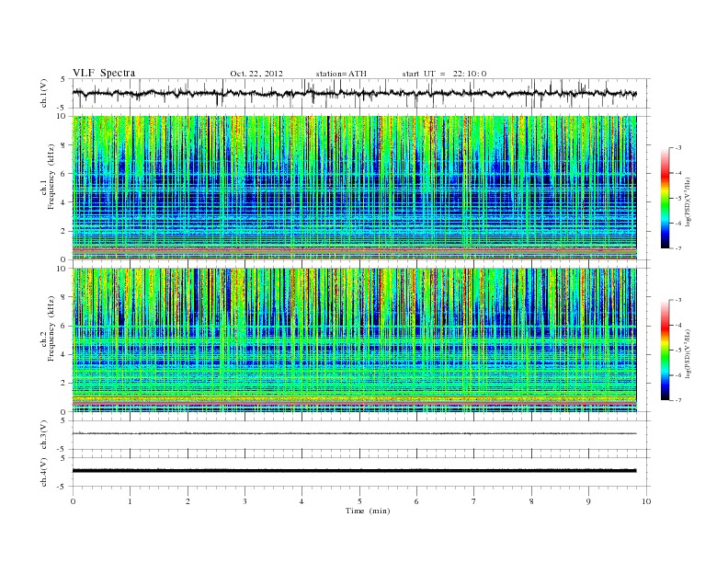Screen dimensions: 728x563
Task: Click the "7" minute tick label
Action: point(474,501)
